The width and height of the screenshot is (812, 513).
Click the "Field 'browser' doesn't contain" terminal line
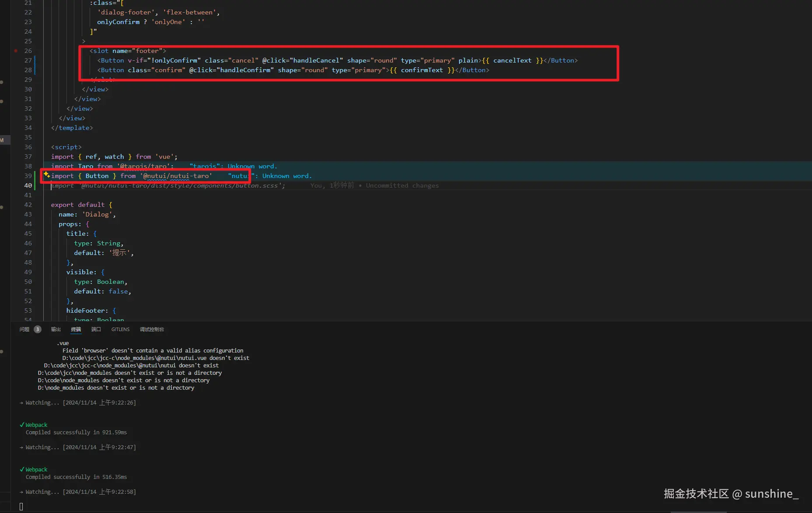pyautogui.click(x=153, y=350)
